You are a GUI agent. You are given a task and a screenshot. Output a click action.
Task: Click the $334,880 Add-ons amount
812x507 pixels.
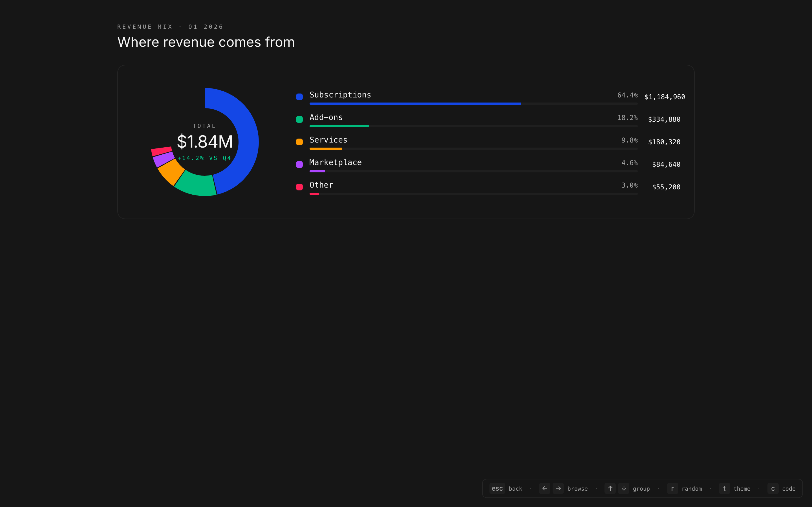(x=664, y=119)
